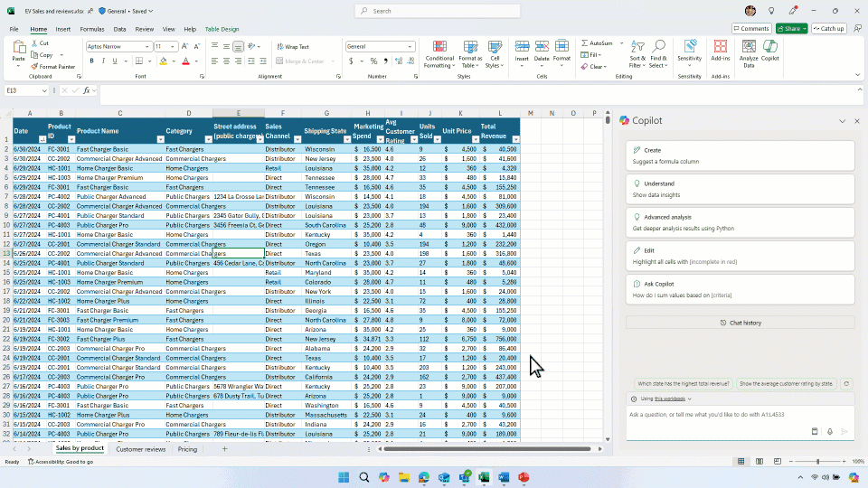Click the microphone icon in Copilot input
The width and height of the screenshot is (868, 488).
tap(829, 431)
